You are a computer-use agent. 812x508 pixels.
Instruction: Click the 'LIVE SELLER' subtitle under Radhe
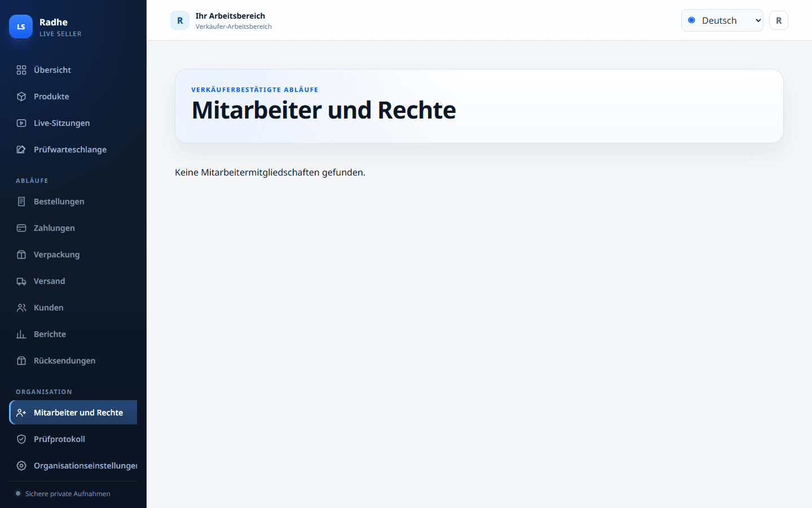(60, 34)
